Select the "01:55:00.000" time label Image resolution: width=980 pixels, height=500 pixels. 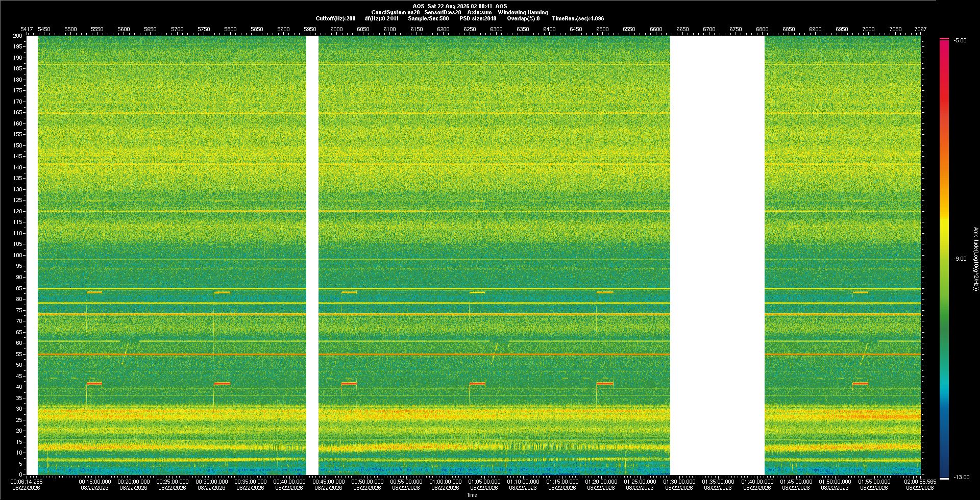tap(874, 481)
